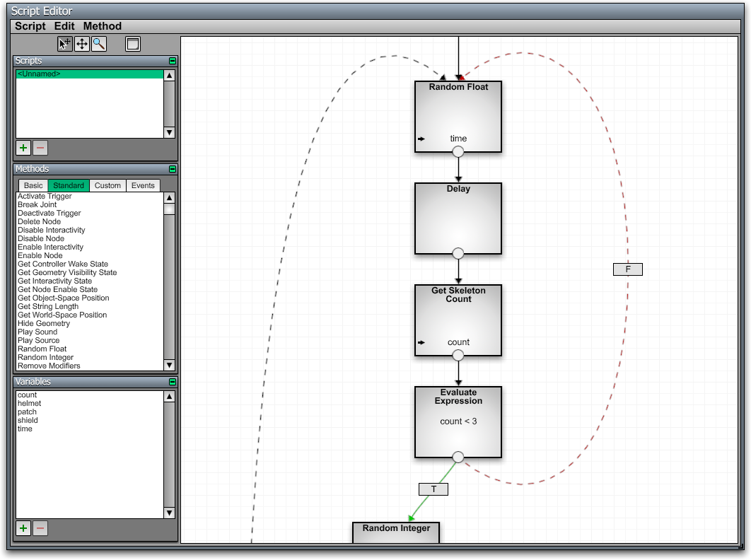The height and width of the screenshot is (560, 751).
Task: Select the zoom magnifier tool
Action: pyautogui.click(x=99, y=44)
